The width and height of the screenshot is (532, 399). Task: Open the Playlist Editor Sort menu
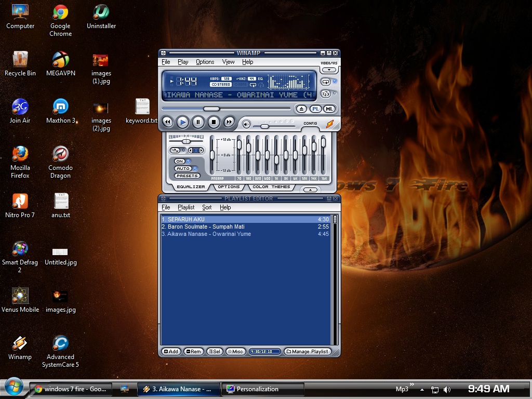[207, 207]
